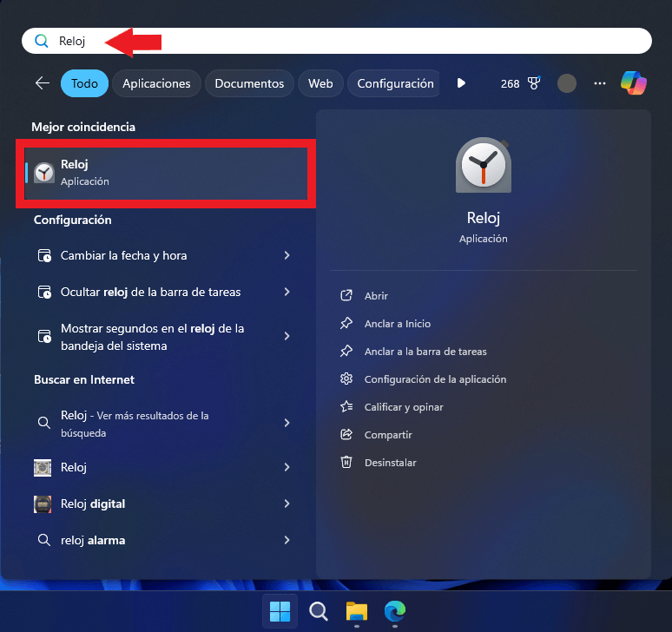Pin Reloj with Anclar a Inicio
The height and width of the screenshot is (632, 672).
pyautogui.click(x=398, y=324)
